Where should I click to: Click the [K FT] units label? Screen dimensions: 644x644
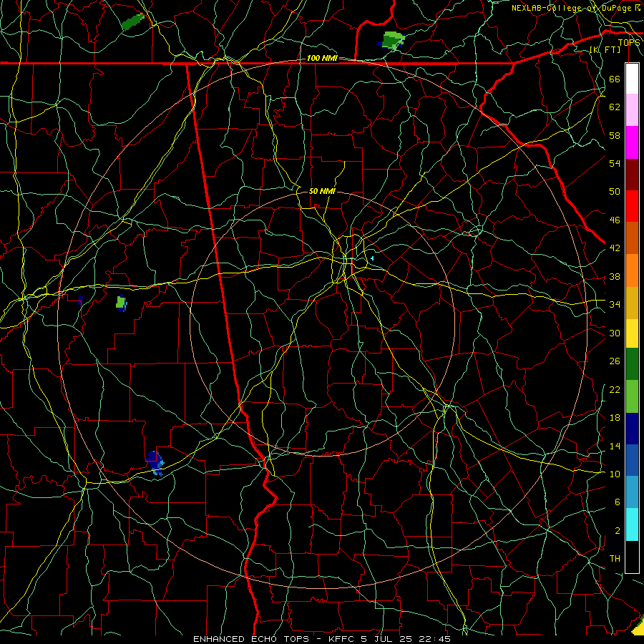tap(605, 49)
